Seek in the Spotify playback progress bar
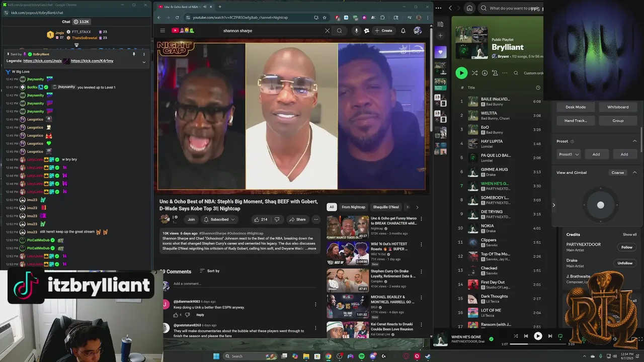This screenshot has width=644, height=362. [x=538, y=344]
